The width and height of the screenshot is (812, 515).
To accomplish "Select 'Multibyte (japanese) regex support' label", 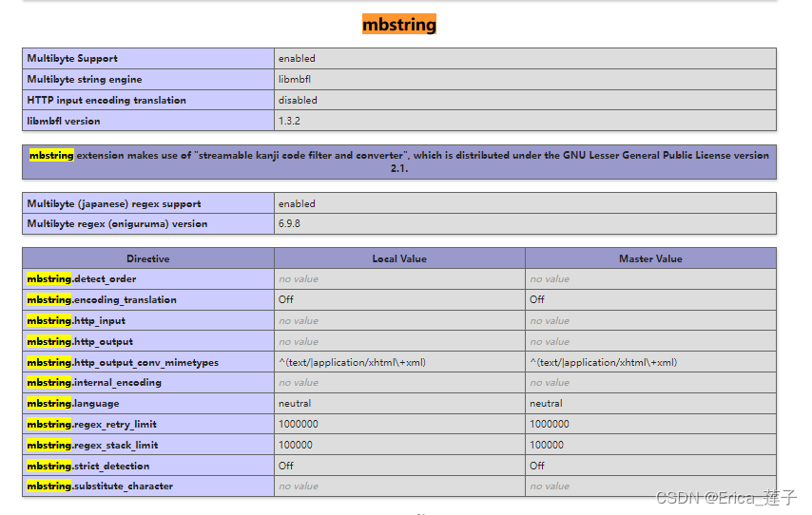I will (x=114, y=203).
